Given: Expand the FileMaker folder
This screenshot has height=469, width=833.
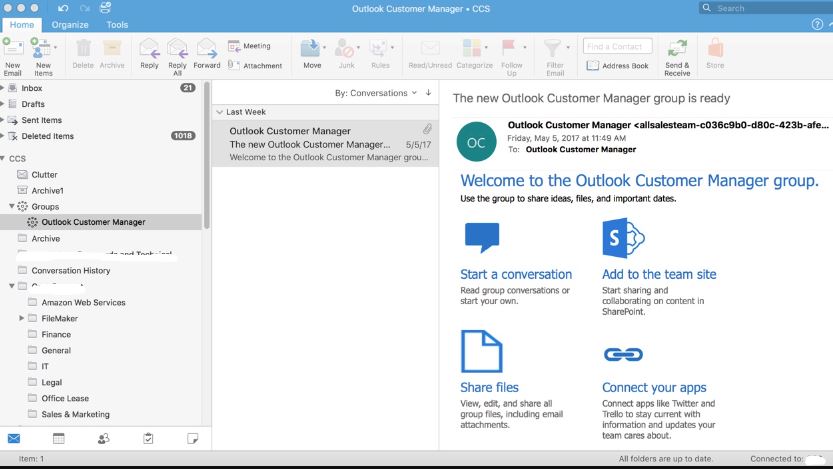Looking at the screenshot, I should [x=22, y=318].
